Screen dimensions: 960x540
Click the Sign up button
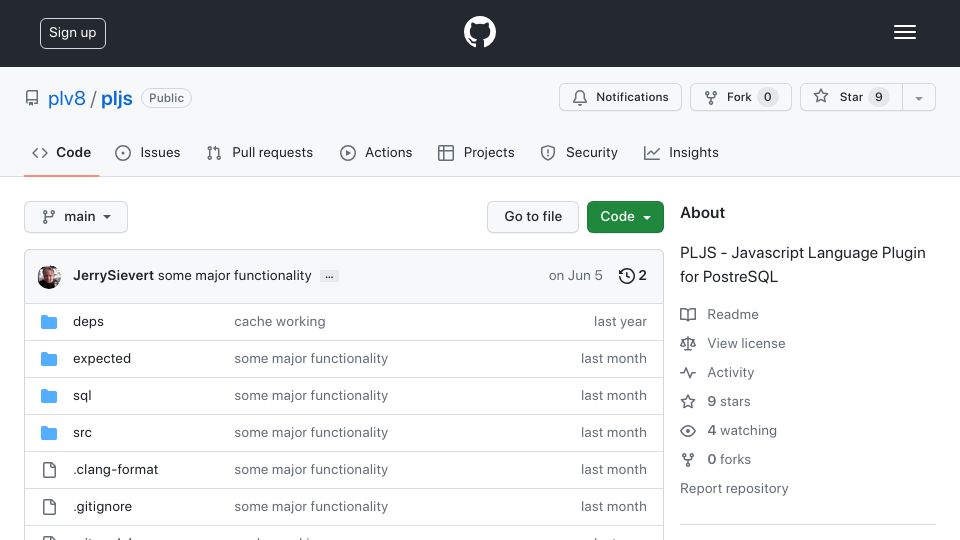(x=73, y=33)
